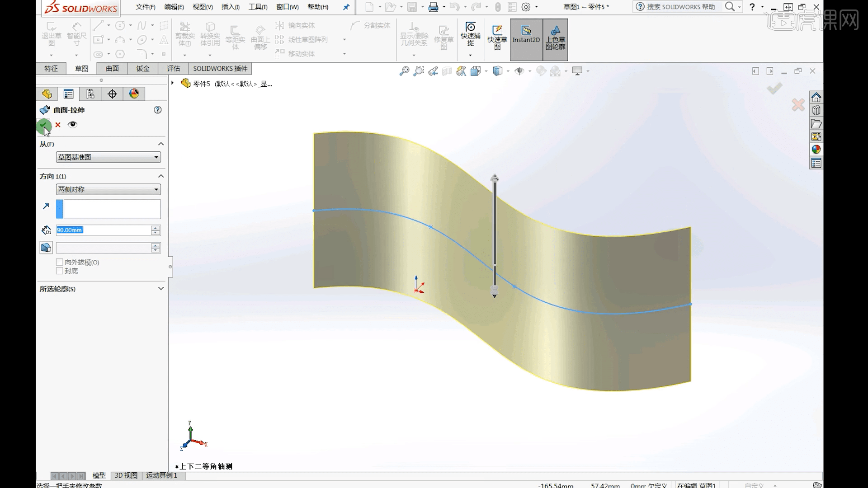Click the 快速捕捉 quick snaps button
868x488 pixels.
coord(471,34)
